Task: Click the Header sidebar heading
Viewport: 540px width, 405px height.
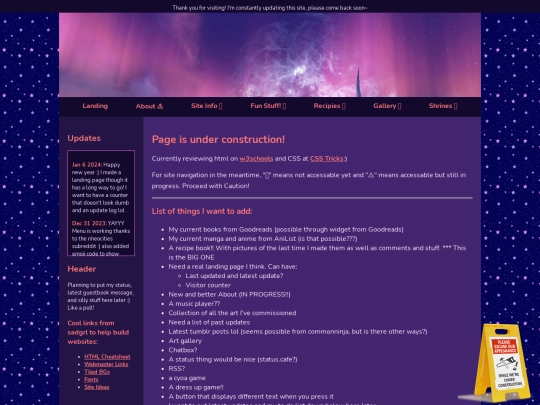Action: click(x=82, y=269)
